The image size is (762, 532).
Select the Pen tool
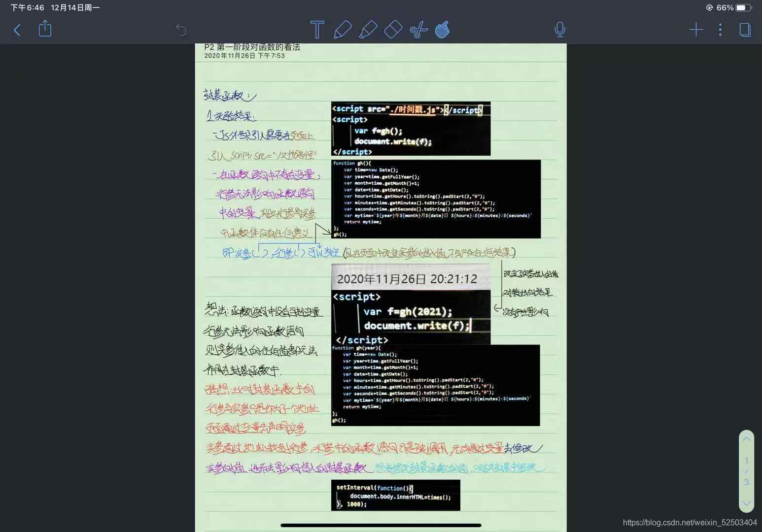pos(343,30)
